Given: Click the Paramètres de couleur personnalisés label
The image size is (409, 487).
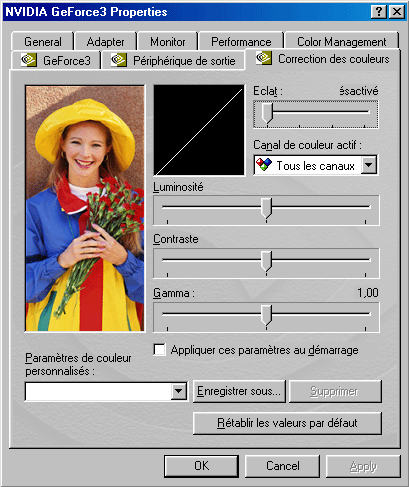Looking at the screenshot, I should [78, 364].
